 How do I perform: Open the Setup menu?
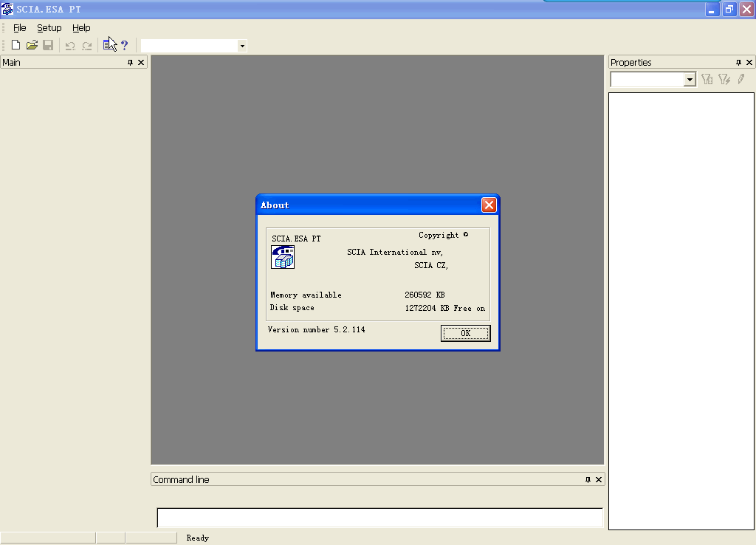(x=49, y=28)
